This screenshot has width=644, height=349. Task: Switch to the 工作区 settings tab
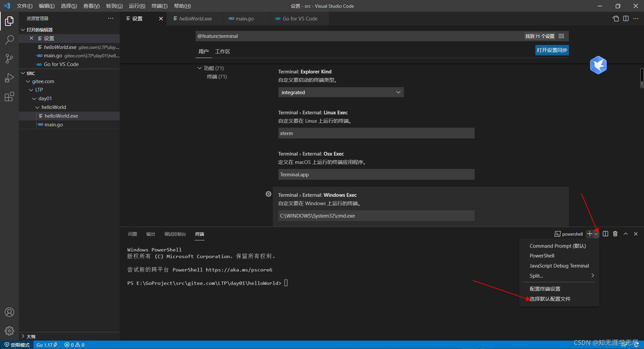coord(222,51)
